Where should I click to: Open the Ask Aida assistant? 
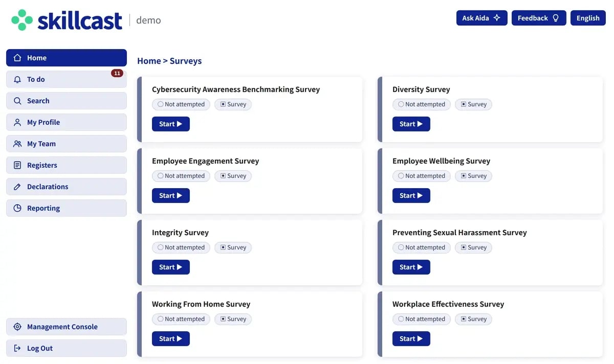pos(482,18)
